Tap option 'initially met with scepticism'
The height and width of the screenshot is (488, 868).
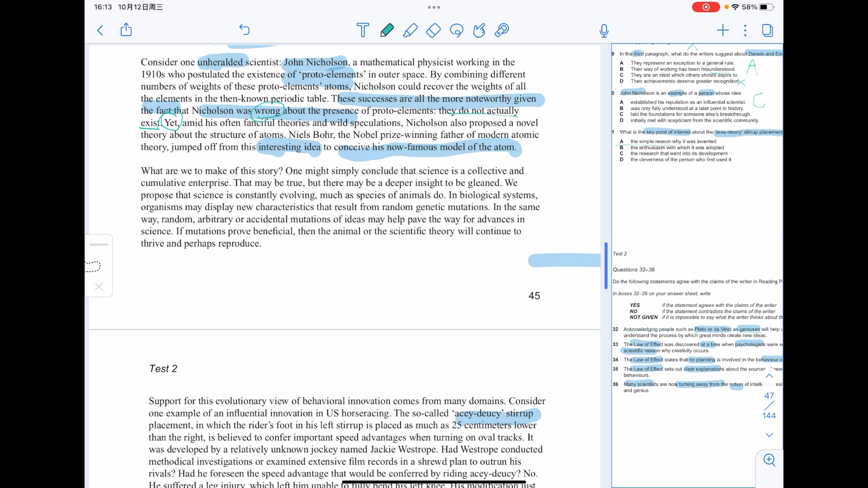[x=694, y=120]
